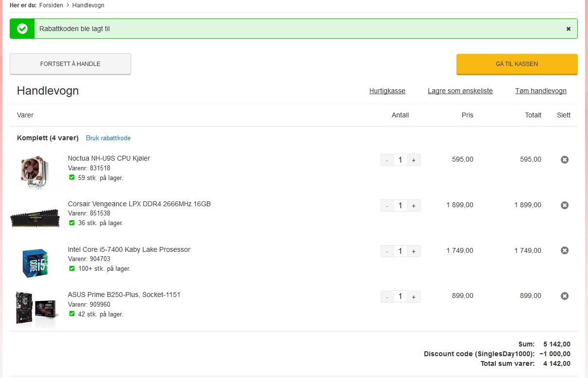The image size is (588, 378).
Task: Decrease Corsair Vengeance quantity with minus
Action: 387,206
